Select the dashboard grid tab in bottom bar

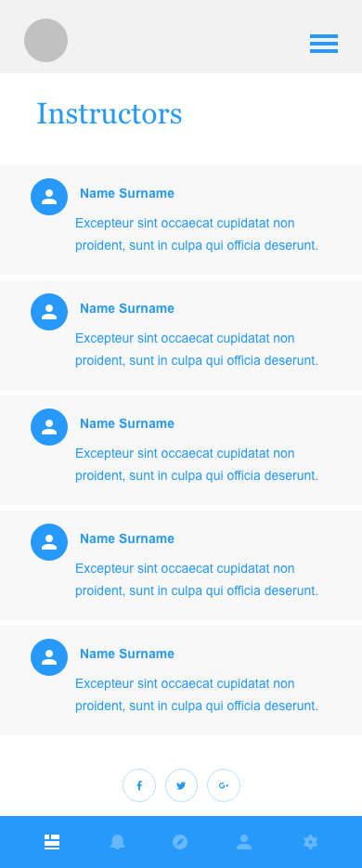coord(52,843)
